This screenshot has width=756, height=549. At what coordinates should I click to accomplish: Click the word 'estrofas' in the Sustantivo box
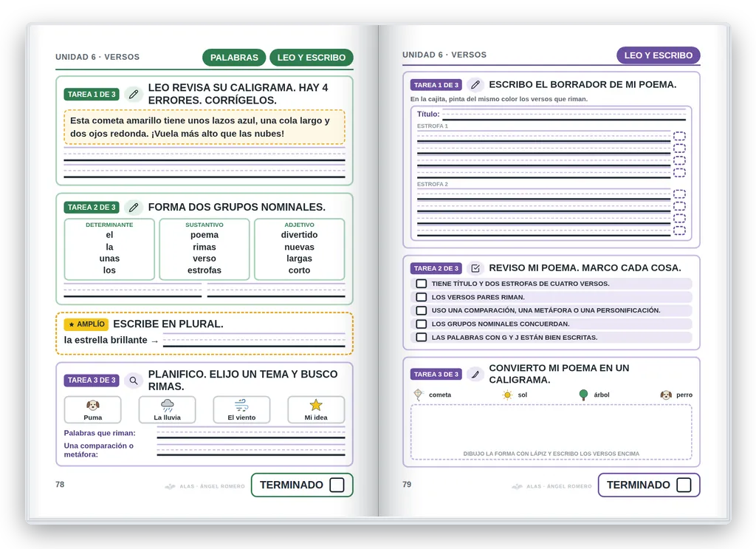pos(205,270)
